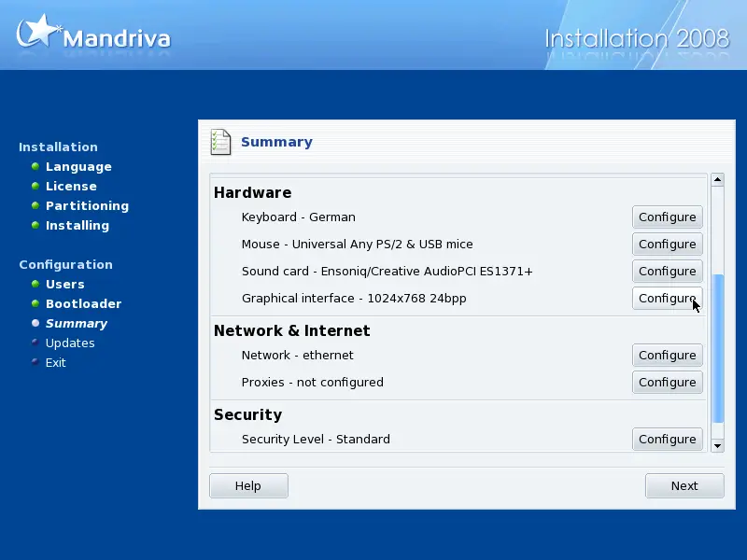Click 'Graphical interface - 1024x768 24bpp' text
747x560 pixels.
click(x=354, y=299)
